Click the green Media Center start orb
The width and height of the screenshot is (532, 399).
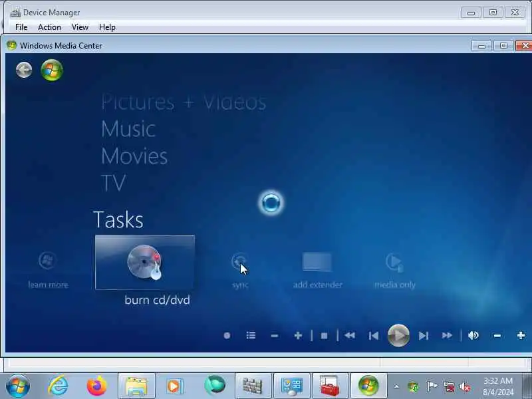52,70
